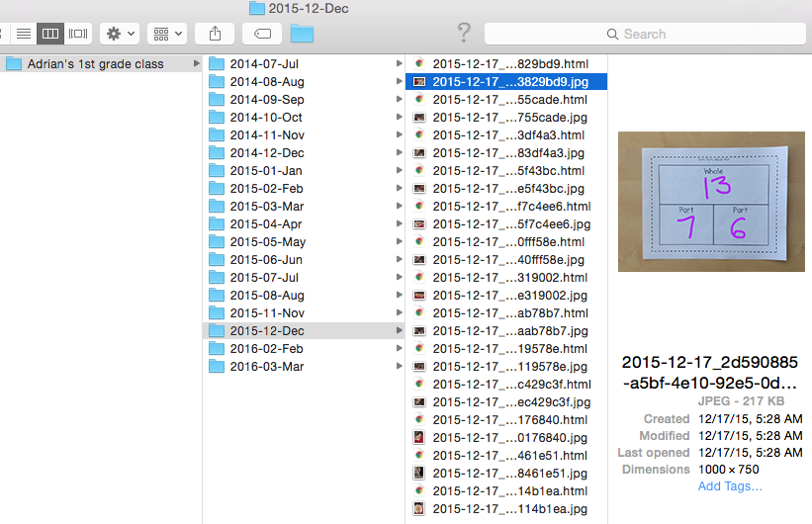Open the Action gear menu
This screenshot has height=524, width=812.
pyautogui.click(x=120, y=34)
